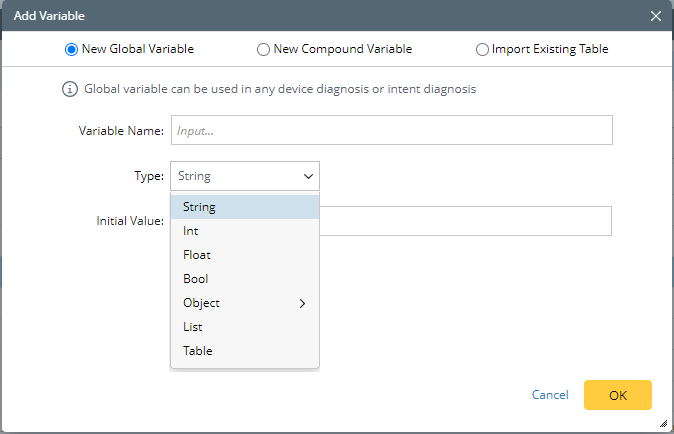The image size is (674, 434).
Task: Click the Cancel link
Action: pos(550,395)
